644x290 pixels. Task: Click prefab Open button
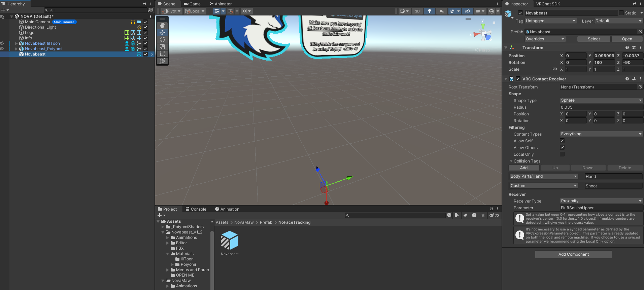click(627, 39)
